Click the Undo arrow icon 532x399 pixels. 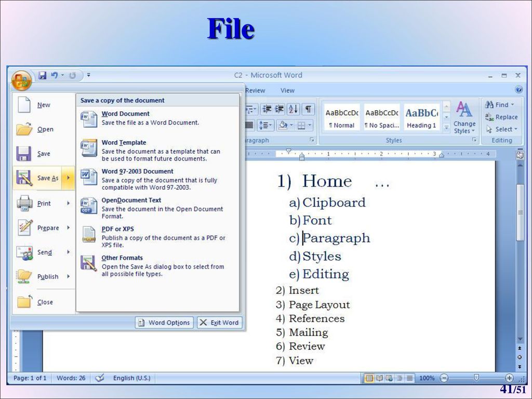click(x=54, y=75)
